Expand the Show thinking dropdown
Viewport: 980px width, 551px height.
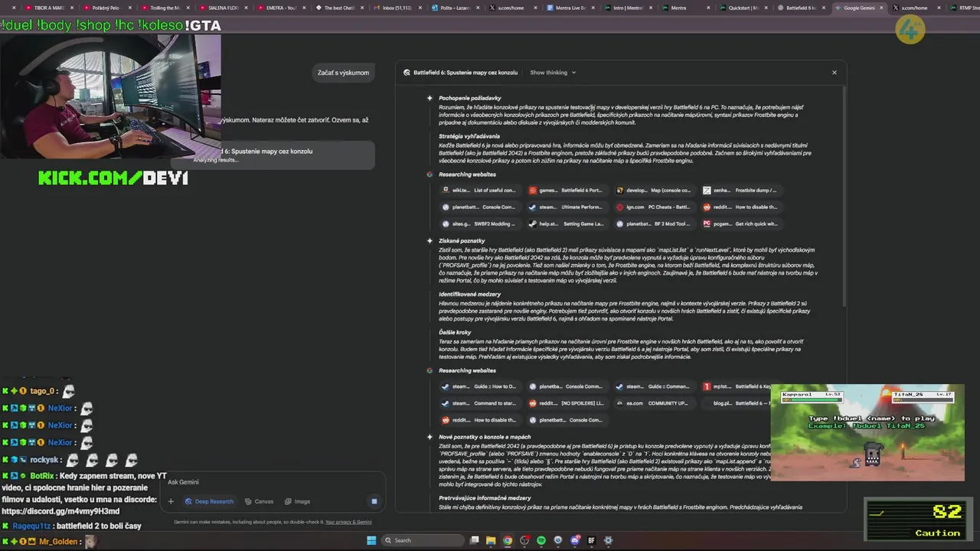[x=553, y=73]
